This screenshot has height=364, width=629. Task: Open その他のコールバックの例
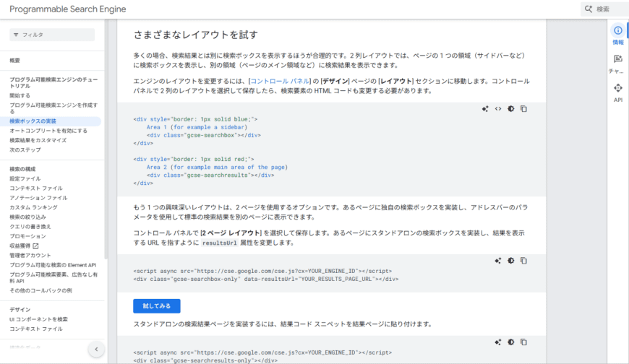(x=40, y=290)
